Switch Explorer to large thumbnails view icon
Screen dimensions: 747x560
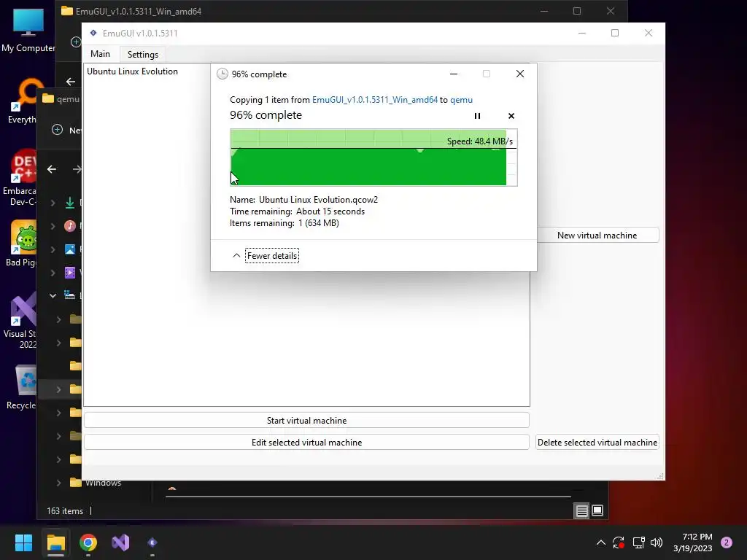pos(597,511)
